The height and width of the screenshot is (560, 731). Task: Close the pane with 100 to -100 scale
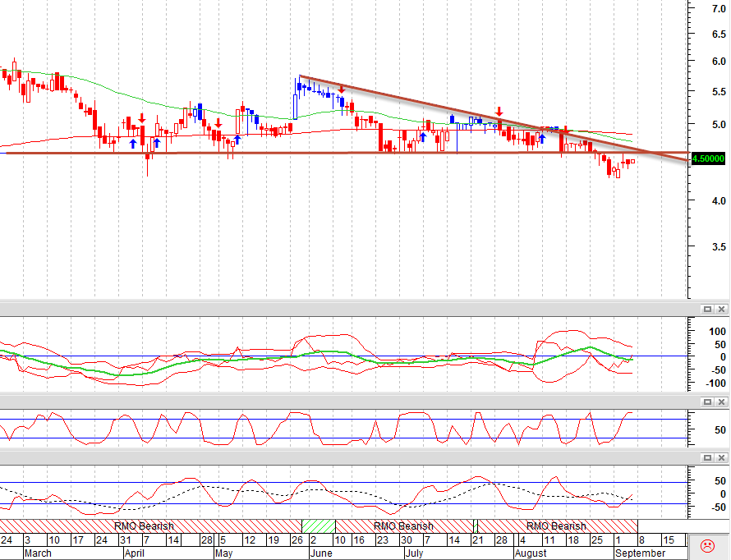[x=721, y=309]
